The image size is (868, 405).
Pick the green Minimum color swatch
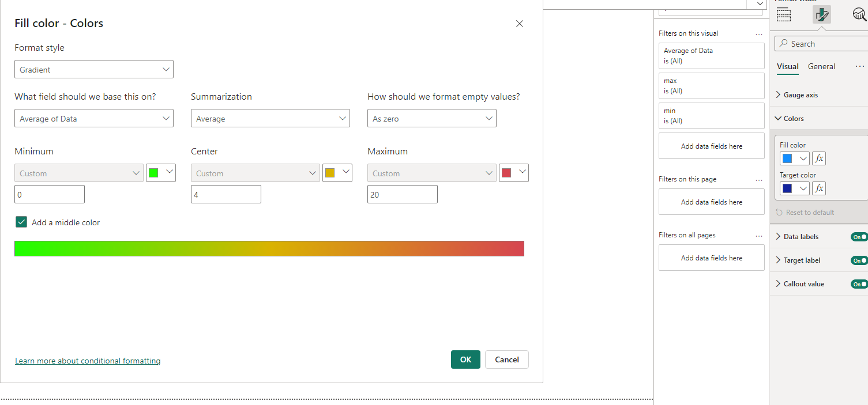tap(161, 173)
